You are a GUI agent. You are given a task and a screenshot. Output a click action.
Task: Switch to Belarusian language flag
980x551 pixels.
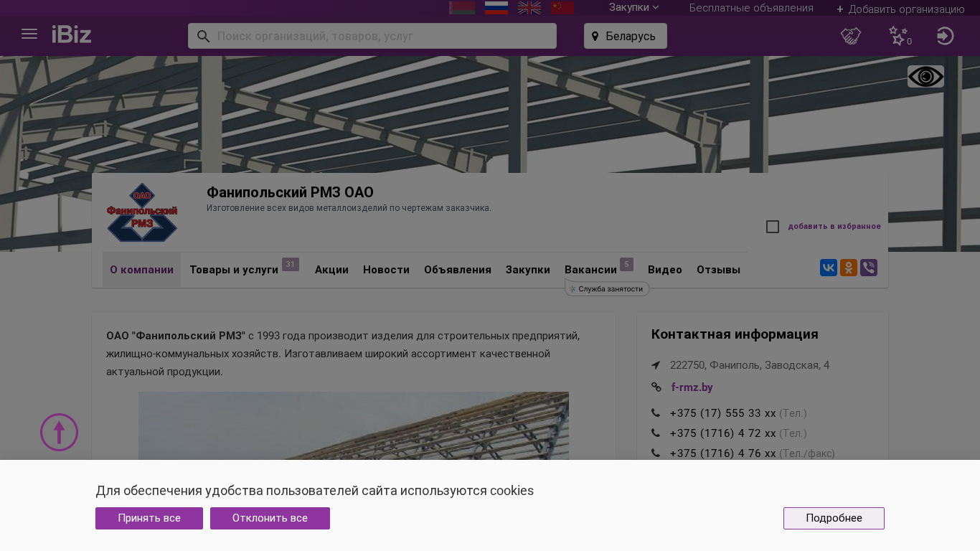462,8
